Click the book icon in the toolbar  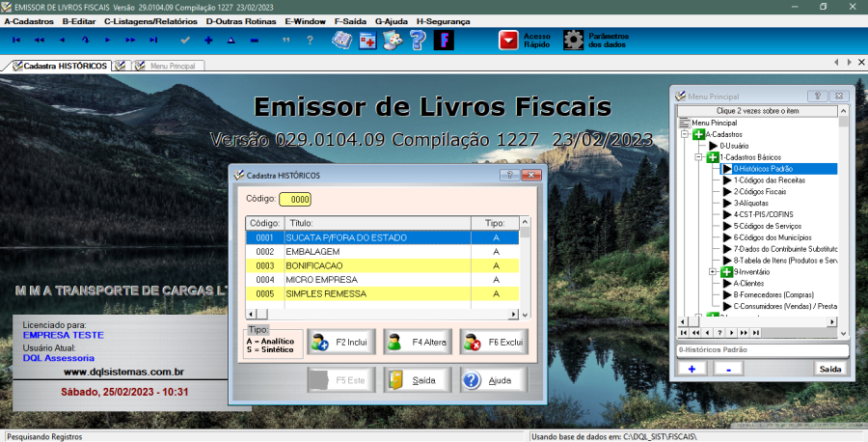coord(341,41)
